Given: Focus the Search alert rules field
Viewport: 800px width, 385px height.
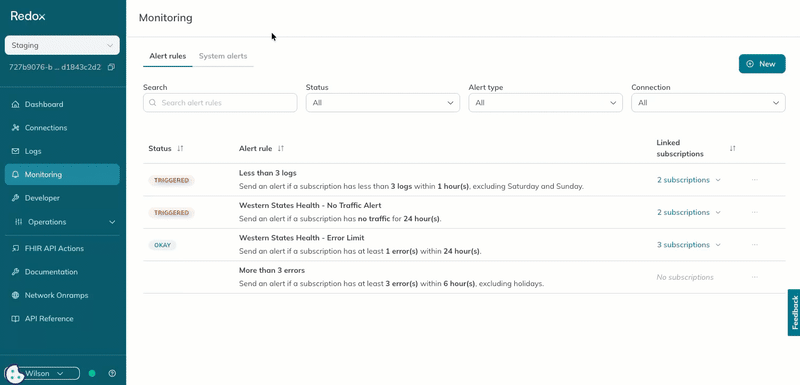Looking at the screenshot, I should (220, 102).
